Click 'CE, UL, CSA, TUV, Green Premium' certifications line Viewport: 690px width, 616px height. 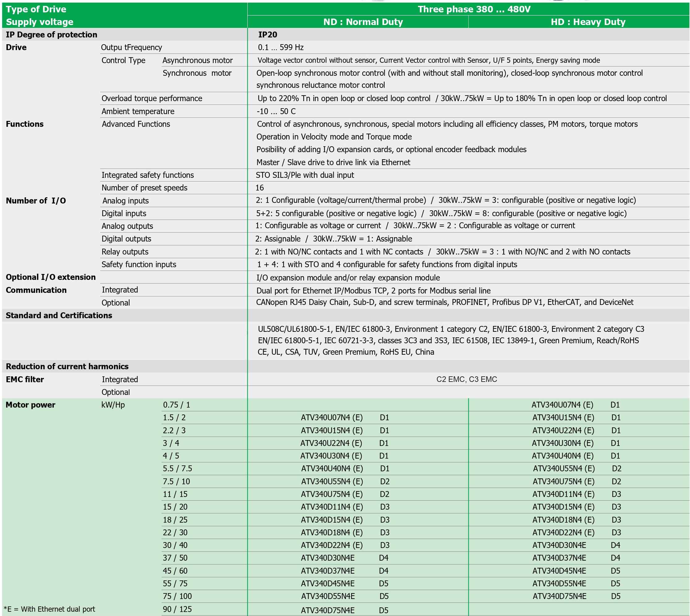346,352
